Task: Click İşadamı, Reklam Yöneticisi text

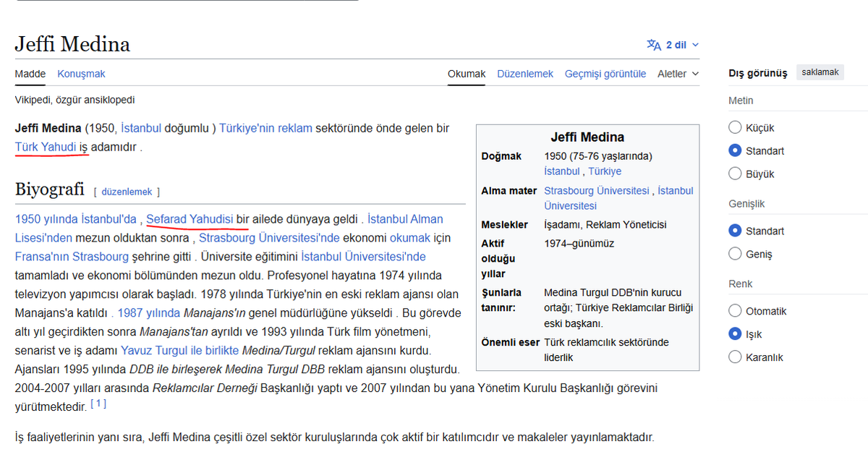Action: [x=605, y=225]
